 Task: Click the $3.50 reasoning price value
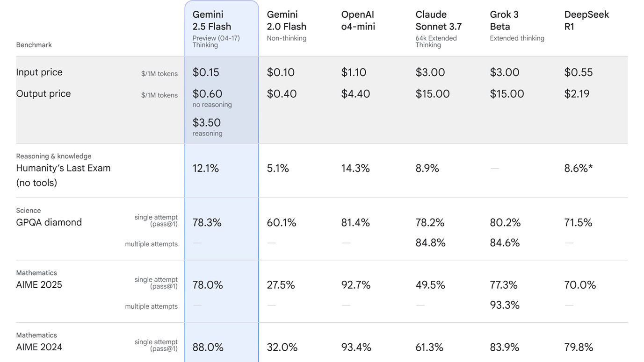click(207, 123)
